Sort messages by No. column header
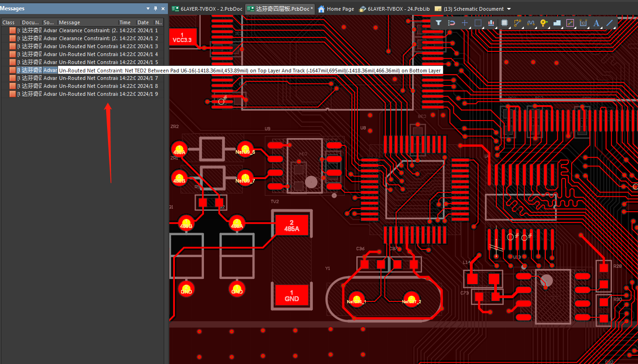 159,22
